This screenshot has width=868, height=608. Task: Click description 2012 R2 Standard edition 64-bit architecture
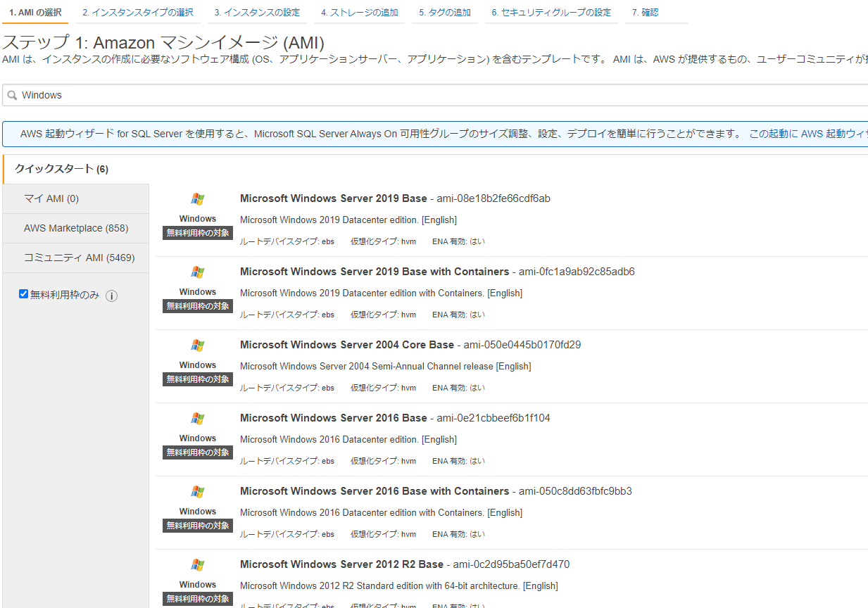click(x=399, y=586)
